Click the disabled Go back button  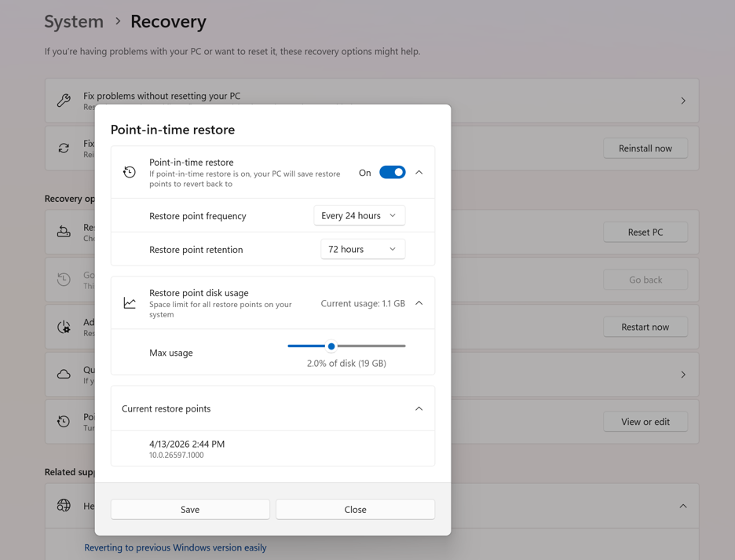pyautogui.click(x=645, y=280)
